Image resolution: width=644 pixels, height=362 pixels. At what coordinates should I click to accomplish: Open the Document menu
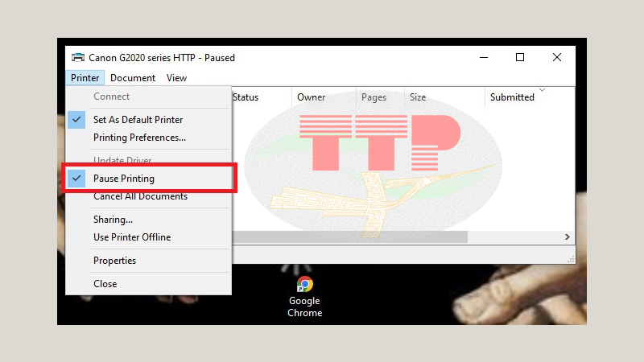pos(133,78)
